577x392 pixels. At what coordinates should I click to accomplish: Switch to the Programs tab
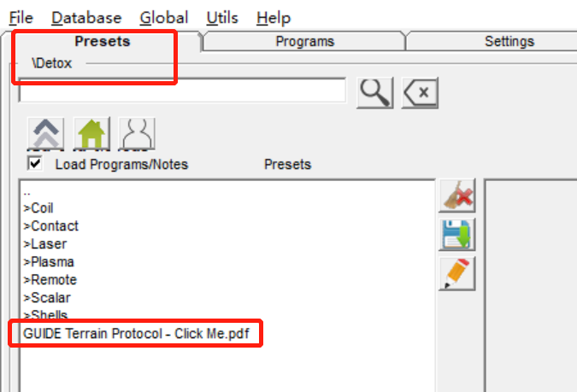point(304,41)
